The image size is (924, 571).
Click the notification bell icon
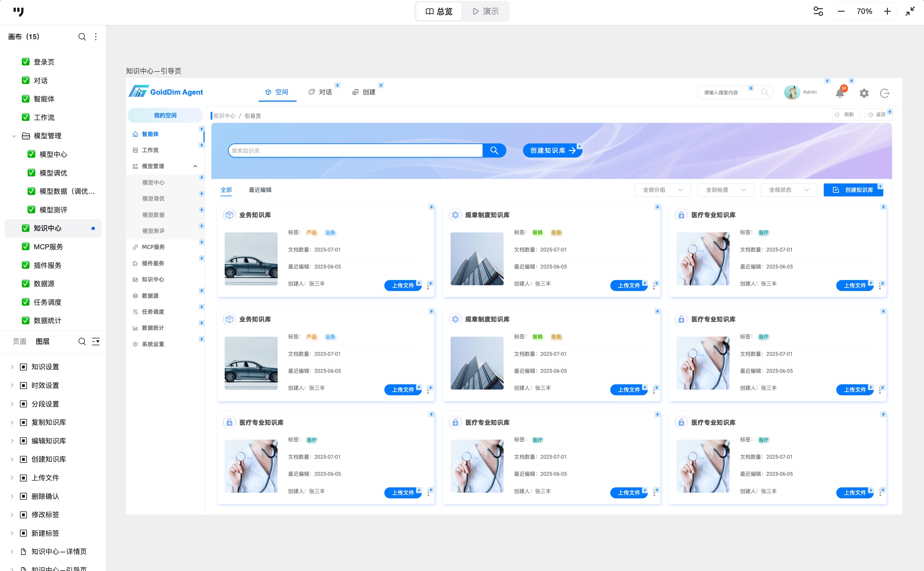(839, 93)
